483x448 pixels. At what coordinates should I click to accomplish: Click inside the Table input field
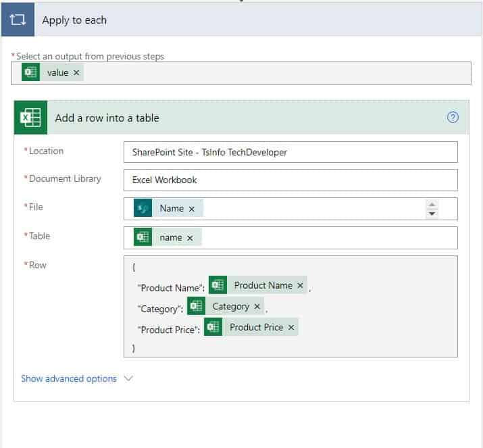(x=290, y=238)
